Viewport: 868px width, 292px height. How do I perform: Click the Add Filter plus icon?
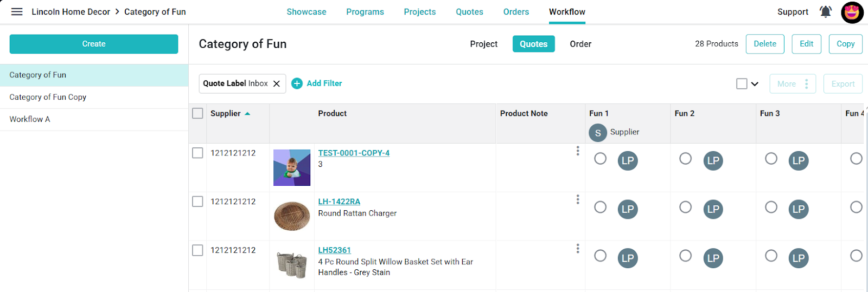pyautogui.click(x=297, y=83)
